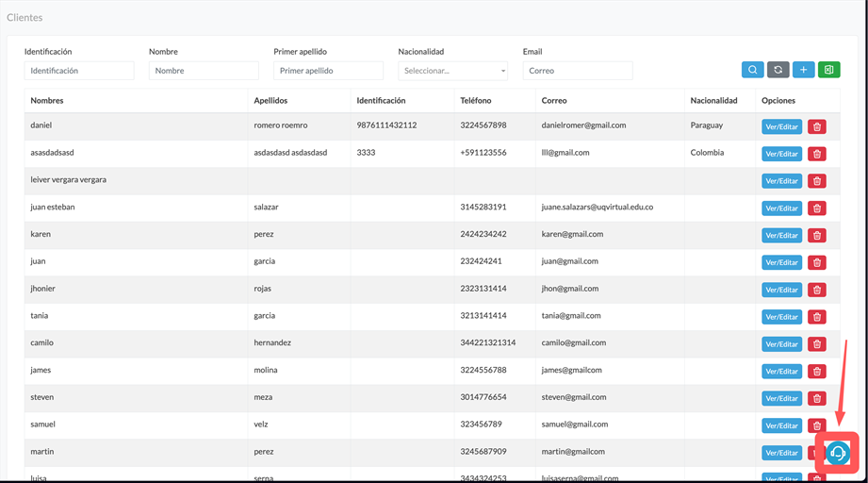This screenshot has width=868, height=483.
Task: Delete the asasdadsasd client row
Action: [x=816, y=154]
